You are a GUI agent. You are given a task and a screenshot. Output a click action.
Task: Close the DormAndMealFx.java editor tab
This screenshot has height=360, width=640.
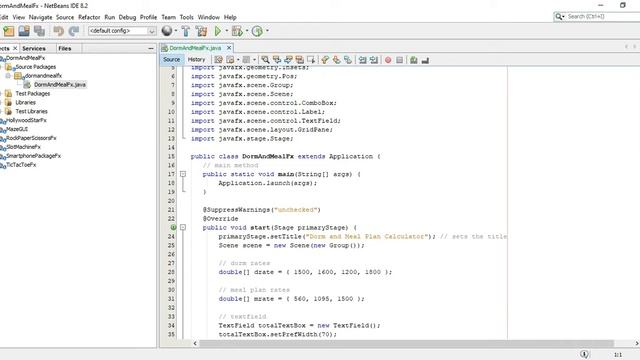point(229,48)
